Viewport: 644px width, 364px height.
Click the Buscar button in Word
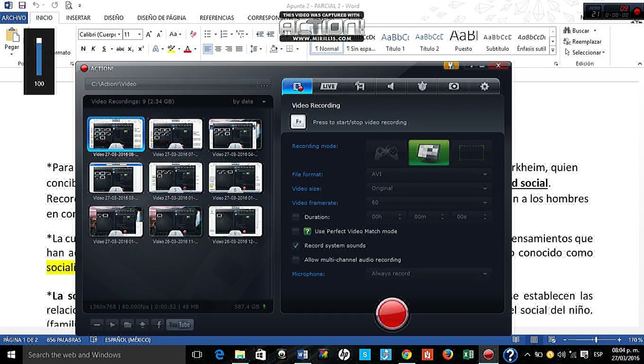click(x=577, y=31)
